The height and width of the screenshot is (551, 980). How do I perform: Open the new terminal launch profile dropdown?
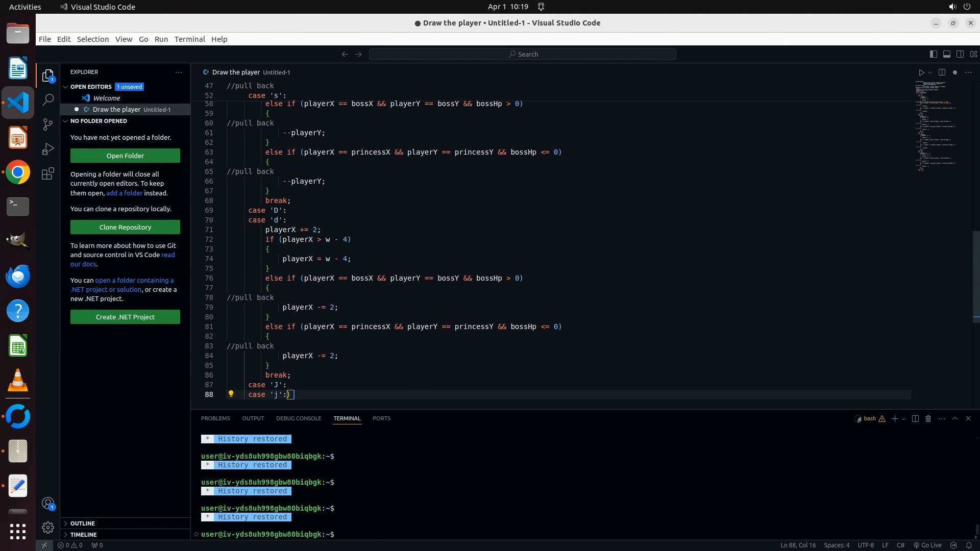903,419
